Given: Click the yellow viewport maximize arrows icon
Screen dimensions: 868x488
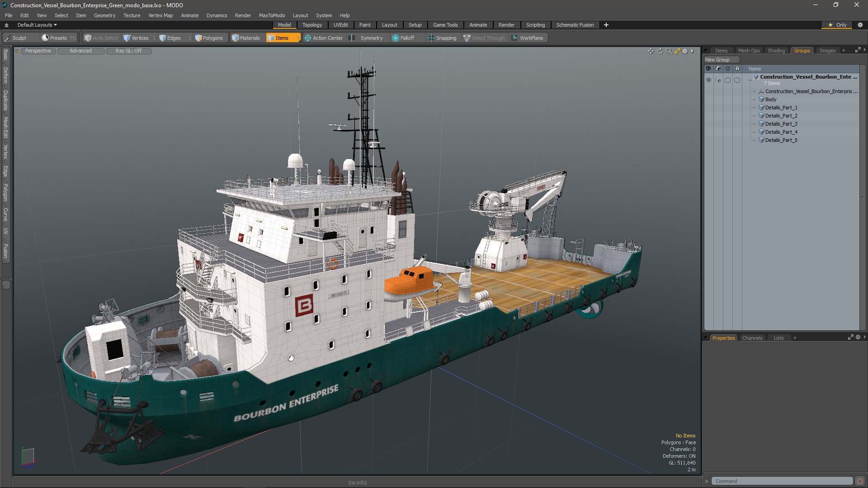Looking at the screenshot, I should click(x=677, y=51).
